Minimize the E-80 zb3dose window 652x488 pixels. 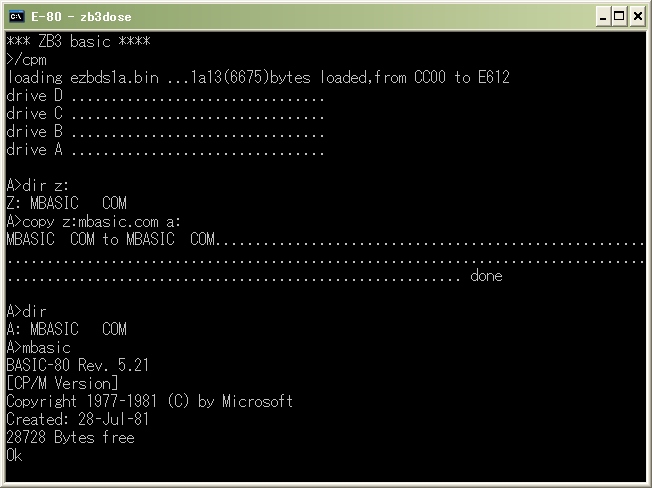[x=603, y=17]
